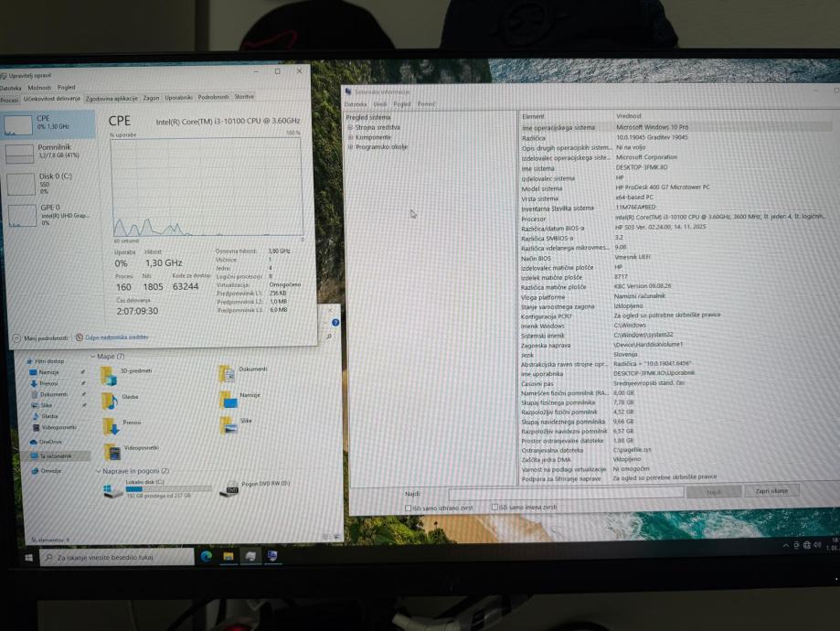The width and height of the screenshot is (840, 631).
Task: Click the Najdi search input field
Action: point(567,493)
